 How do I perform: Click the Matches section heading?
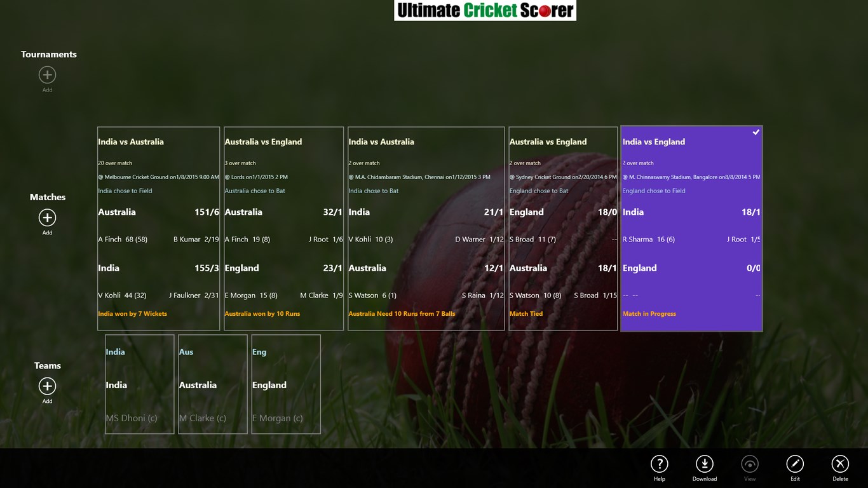48,197
